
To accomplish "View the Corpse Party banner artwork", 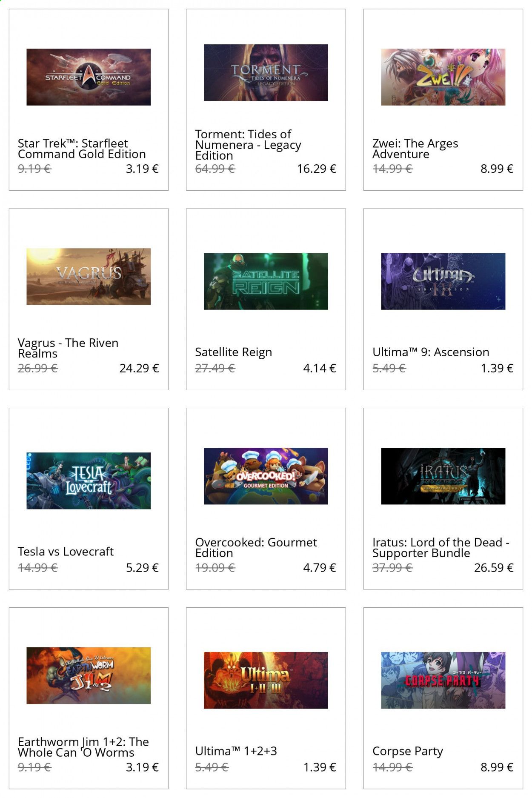I will [443, 681].
